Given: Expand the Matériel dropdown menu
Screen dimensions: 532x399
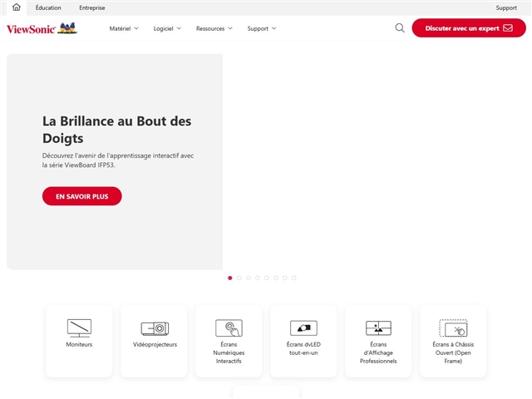Looking at the screenshot, I should (125, 28).
